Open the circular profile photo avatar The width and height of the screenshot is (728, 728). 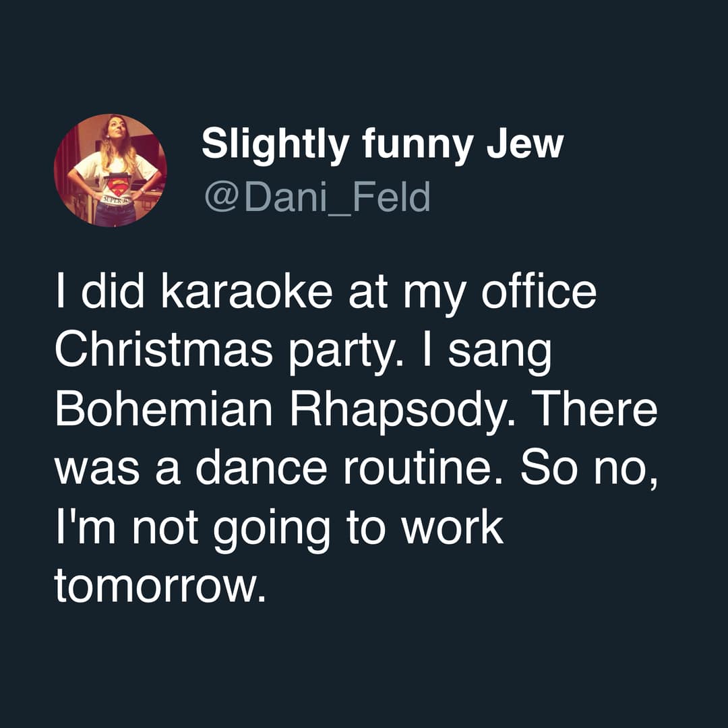[x=110, y=170]
